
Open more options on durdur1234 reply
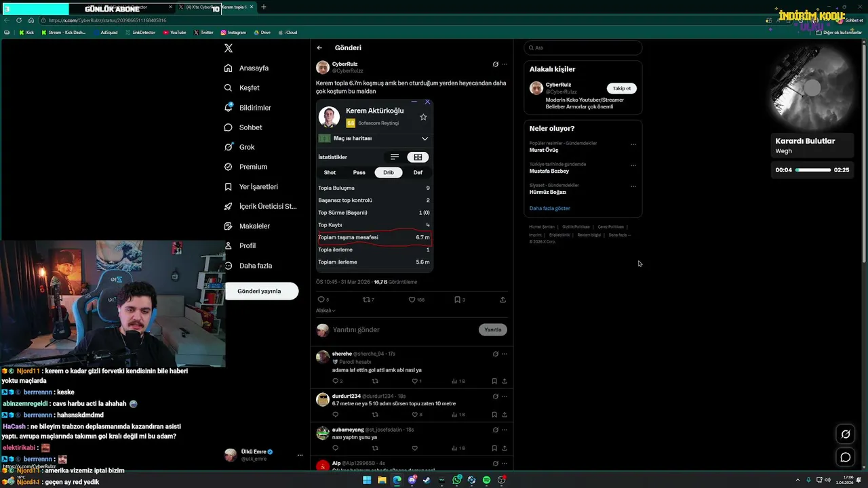tap(505, 396)
